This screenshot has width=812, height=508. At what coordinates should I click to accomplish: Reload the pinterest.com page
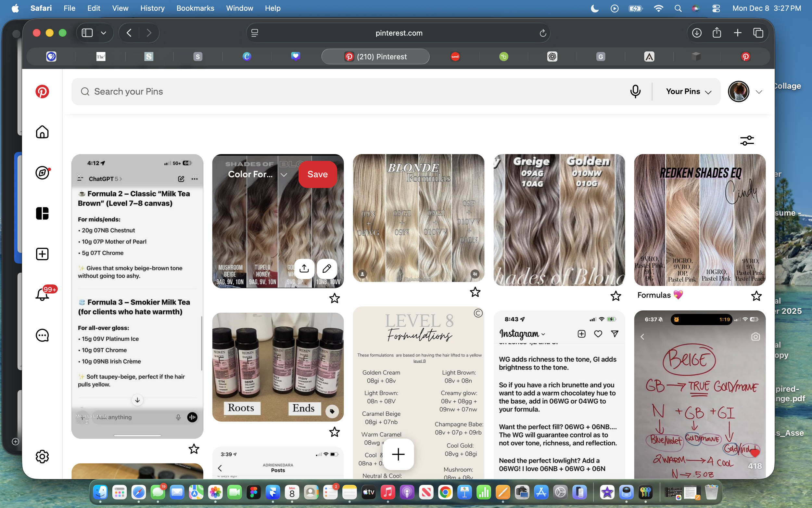click(x=542, y=33)
